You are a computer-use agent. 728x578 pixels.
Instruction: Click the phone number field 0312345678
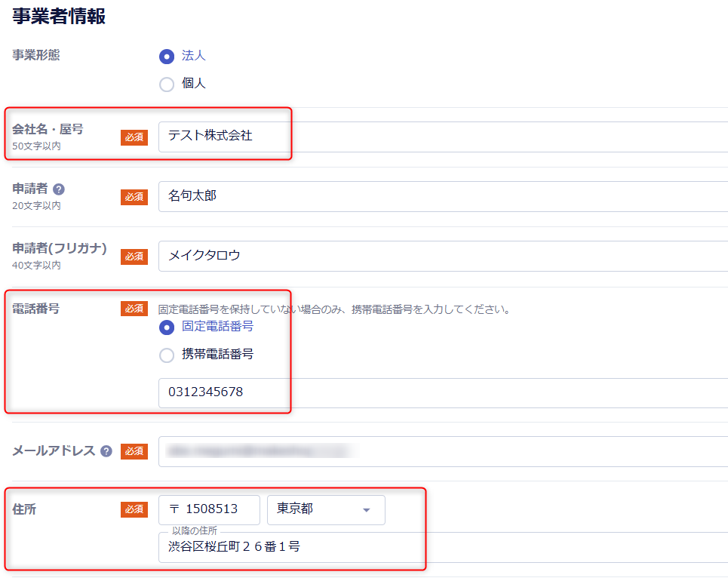[443, 393]
